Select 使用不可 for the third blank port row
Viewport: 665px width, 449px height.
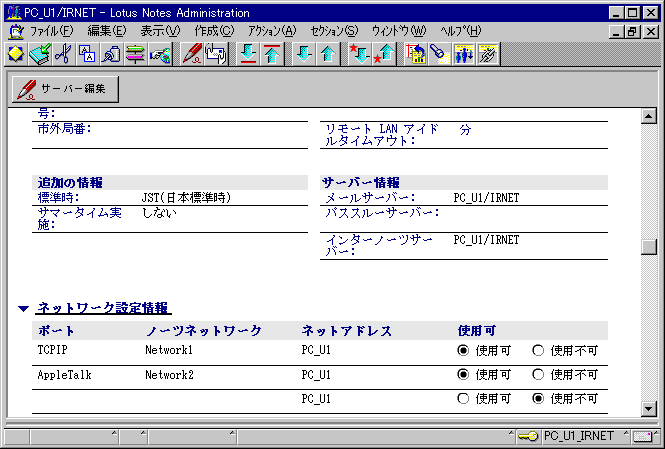click(x=538, y=399)
